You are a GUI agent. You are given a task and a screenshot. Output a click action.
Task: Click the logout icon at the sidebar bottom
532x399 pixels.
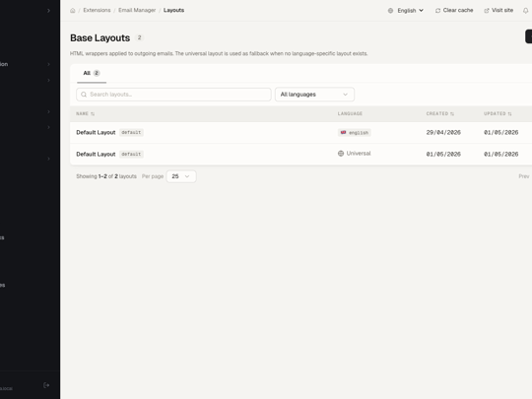[x=46, y=385]
